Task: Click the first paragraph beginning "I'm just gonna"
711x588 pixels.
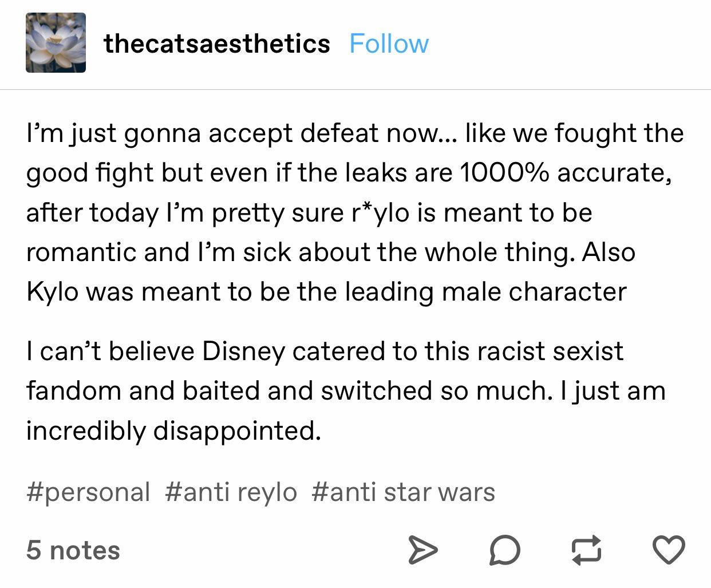Action: pyautogui.click(x=355, y=212)
